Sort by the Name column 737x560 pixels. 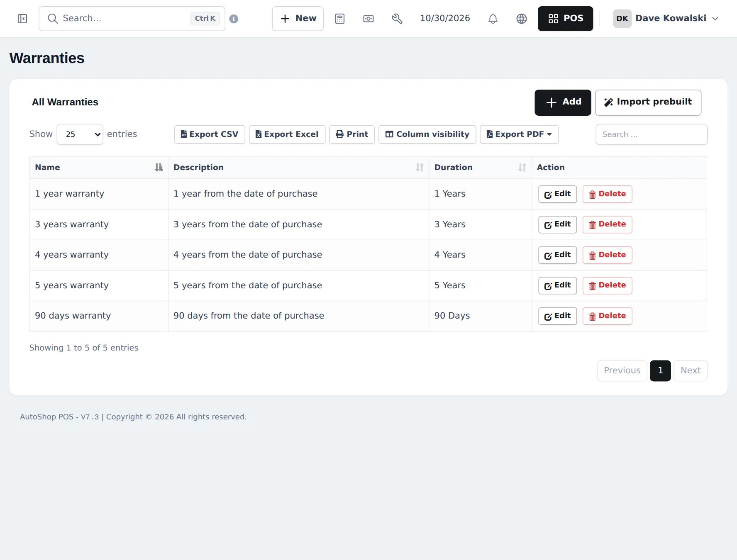click(x=99, y=168)
